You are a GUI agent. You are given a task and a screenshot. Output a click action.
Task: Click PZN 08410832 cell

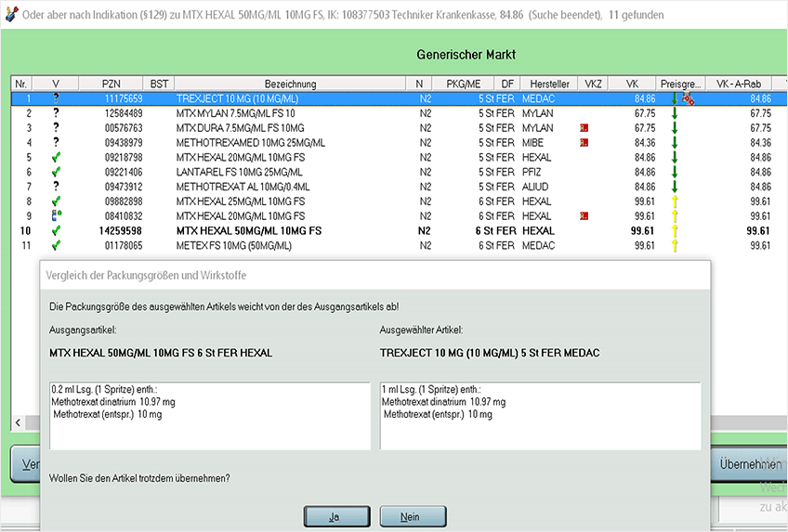(x=123, y=215)
